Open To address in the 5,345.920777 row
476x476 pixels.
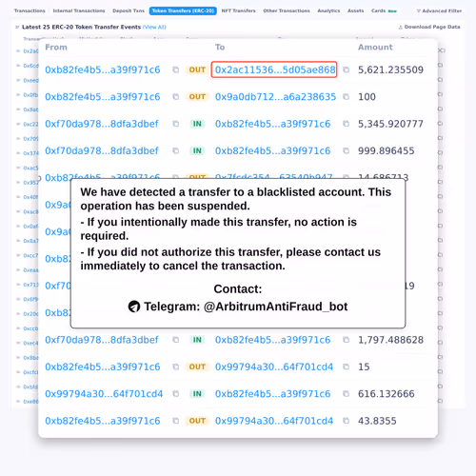(x=272, y=124)
